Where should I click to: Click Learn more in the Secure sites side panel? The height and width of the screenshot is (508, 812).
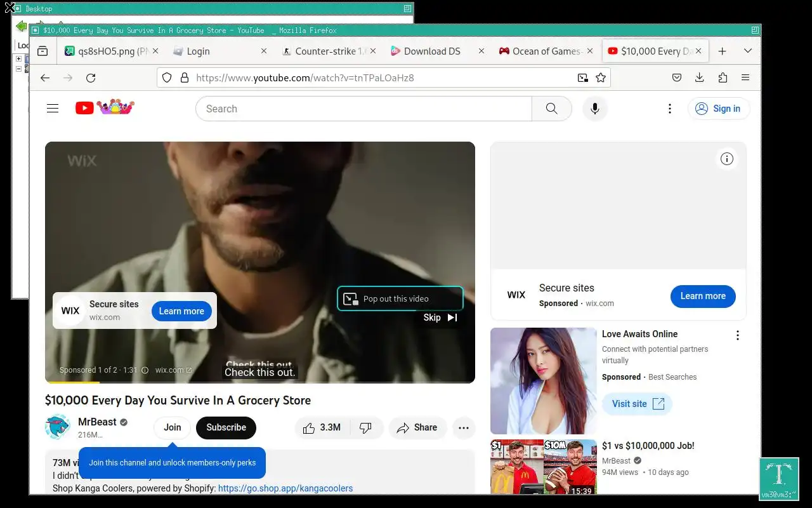point(703,296)
